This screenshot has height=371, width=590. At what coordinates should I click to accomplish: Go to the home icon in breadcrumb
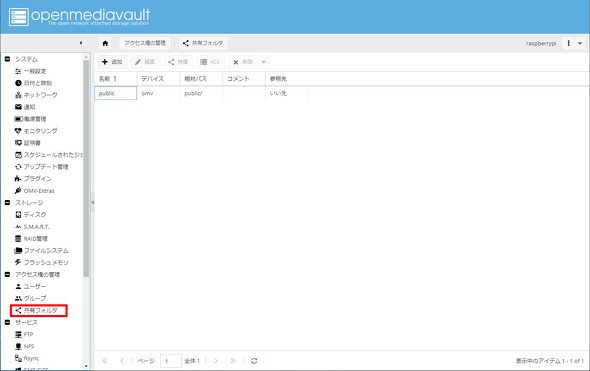tap(105, 43)
